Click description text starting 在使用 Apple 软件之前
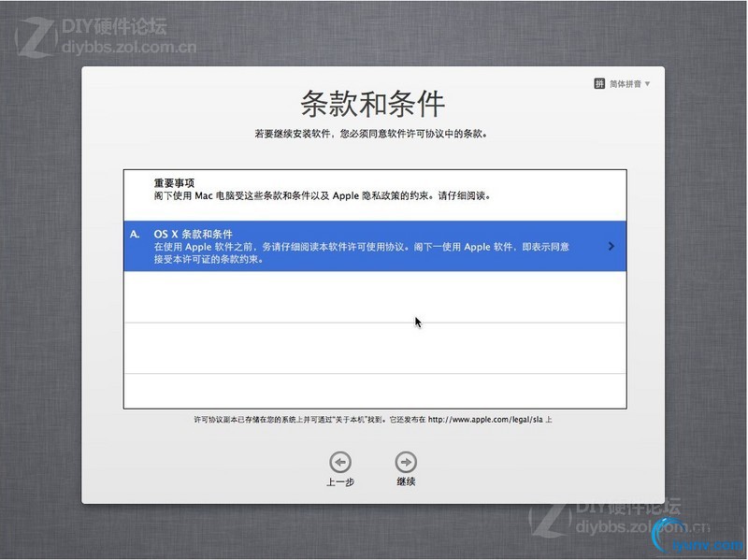748x560 pixels. (x=362, y=253)
